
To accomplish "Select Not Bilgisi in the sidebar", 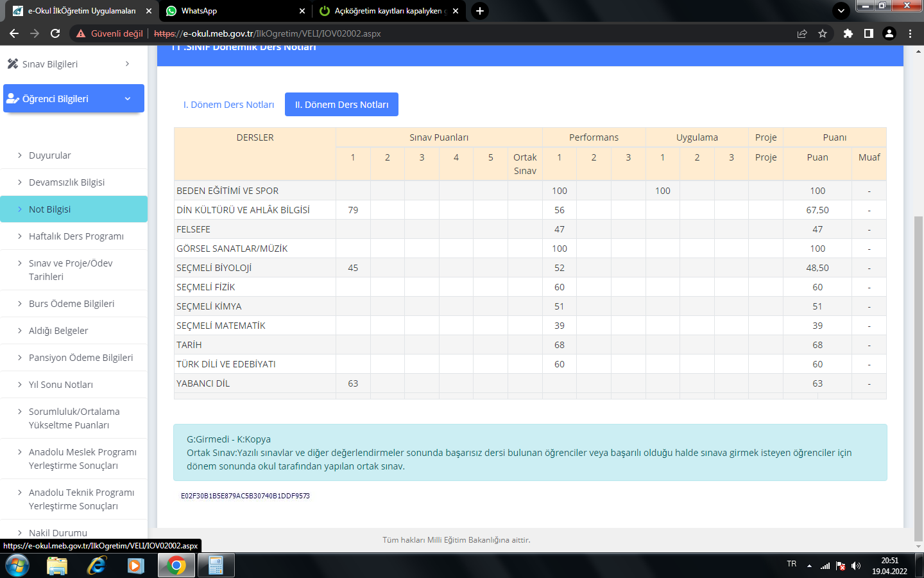I will (74, 209).
